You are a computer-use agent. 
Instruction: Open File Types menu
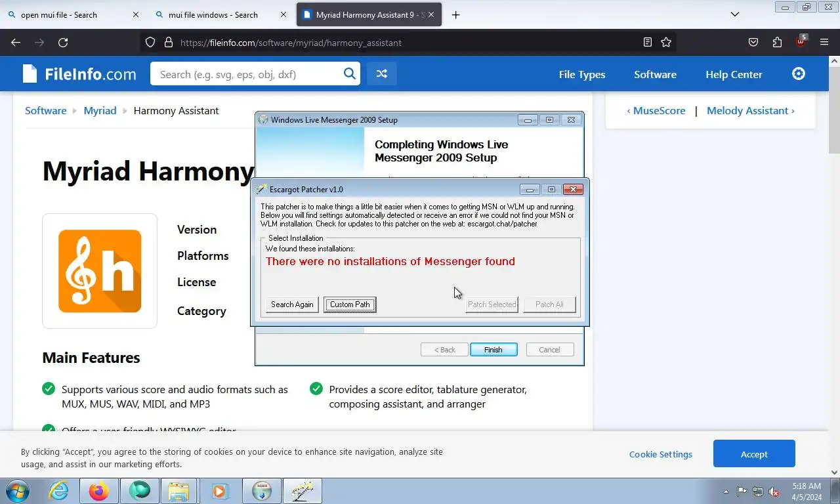(x=582, y=74)
